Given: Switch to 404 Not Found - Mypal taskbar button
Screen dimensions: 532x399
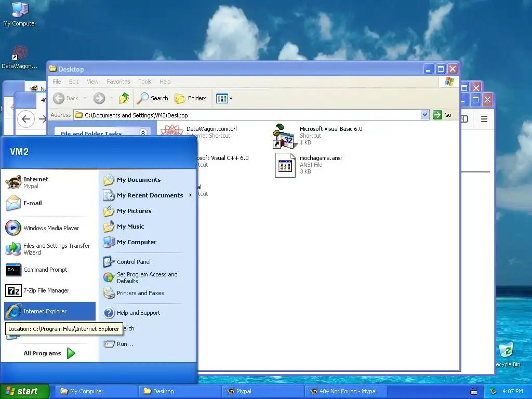Looking at the screenshot, I should coord(347,391).
